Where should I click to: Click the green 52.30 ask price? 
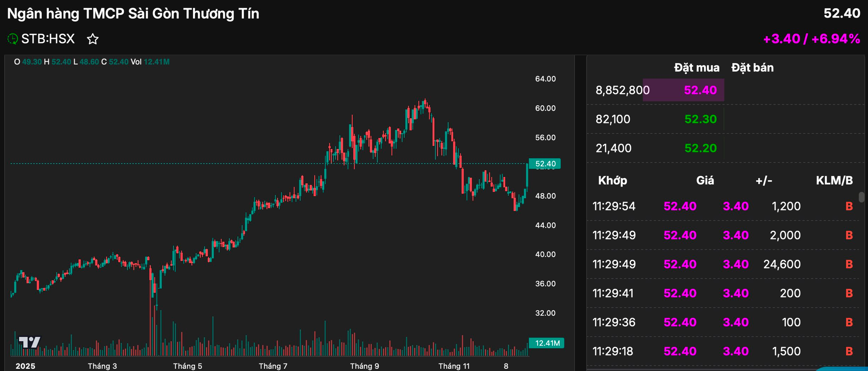(x=700, y=119)
